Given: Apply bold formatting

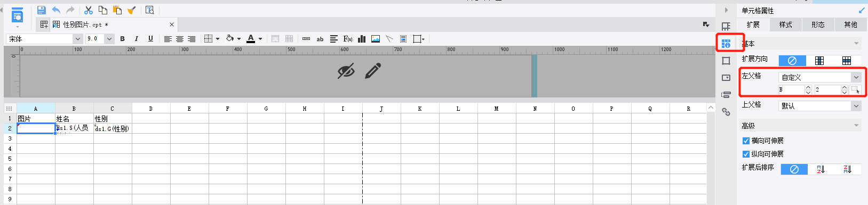Looking at the screenshot, I should pyautogui.click(x=123, y=39).
